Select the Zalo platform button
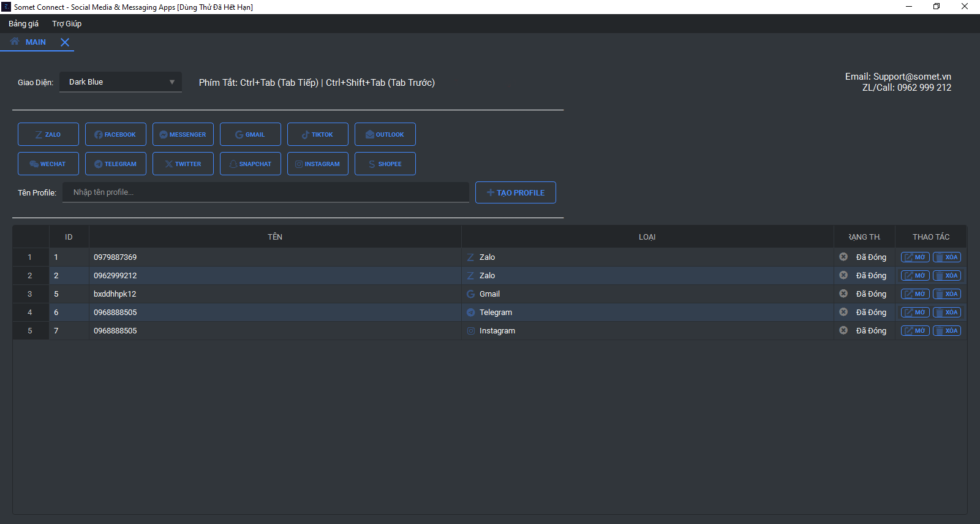This screenshot has height=524, width=980. point(48,134)
